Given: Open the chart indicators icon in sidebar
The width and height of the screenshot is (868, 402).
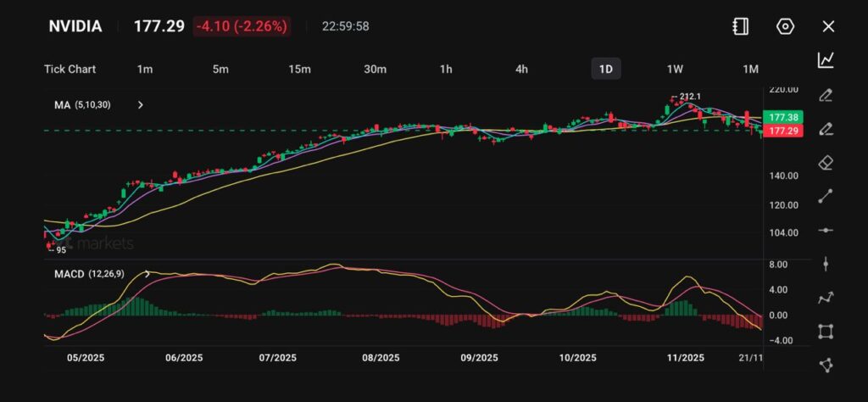Looking at the screenshot, I should point(826,60).
